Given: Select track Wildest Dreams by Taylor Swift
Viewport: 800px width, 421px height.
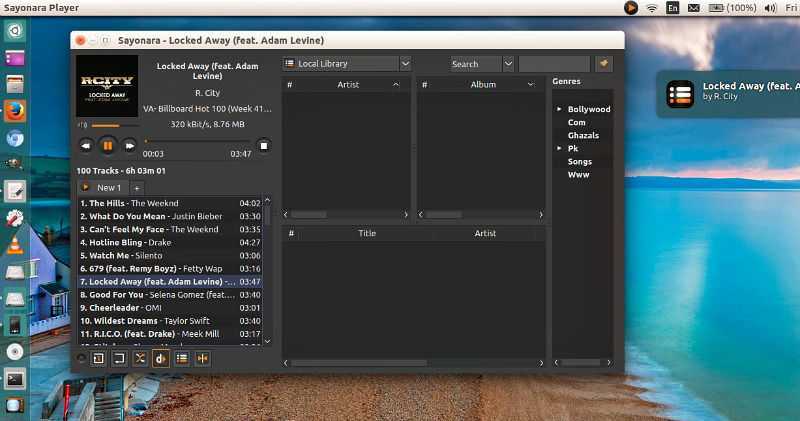Looking at the screenshot, I should coord(170,321).
